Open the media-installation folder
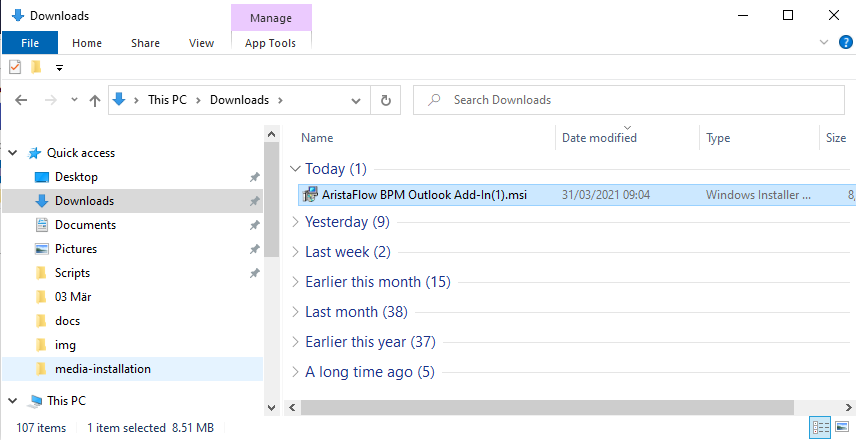Viewport: 857px width, 440px height. coord(103,369)
